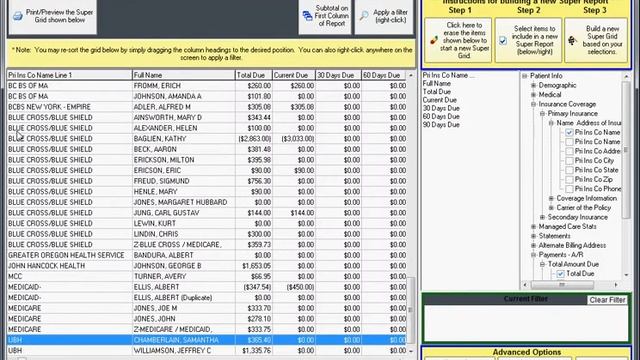
Task: Uncheck the first checked Pri Ins Co Name box
Action: tap(569, 132)
